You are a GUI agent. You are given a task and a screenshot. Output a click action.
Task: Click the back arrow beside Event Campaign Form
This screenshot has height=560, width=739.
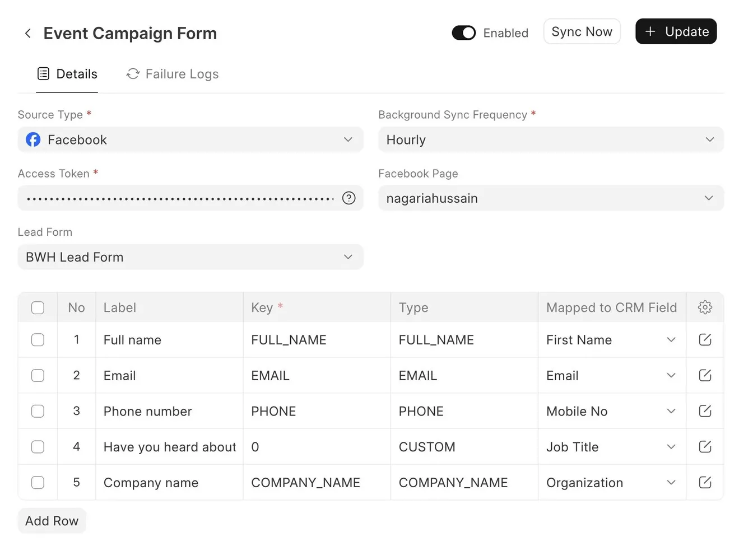point(28,34)
